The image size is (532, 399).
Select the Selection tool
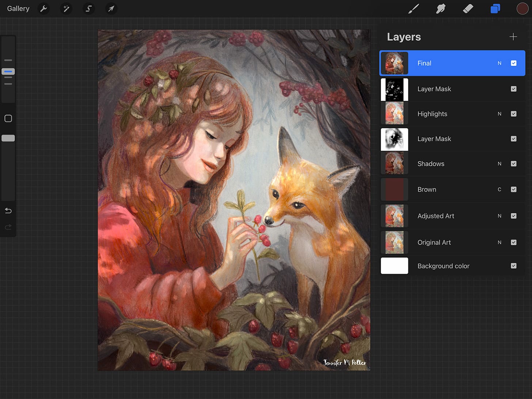pyautogui.click(x=89, y=8)
